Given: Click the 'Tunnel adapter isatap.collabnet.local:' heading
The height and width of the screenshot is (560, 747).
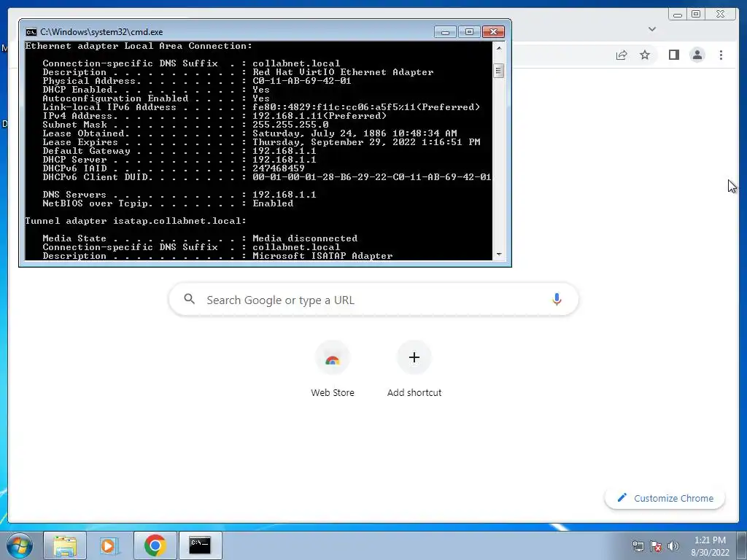Looking at the screenshot, I should point(136,221).
